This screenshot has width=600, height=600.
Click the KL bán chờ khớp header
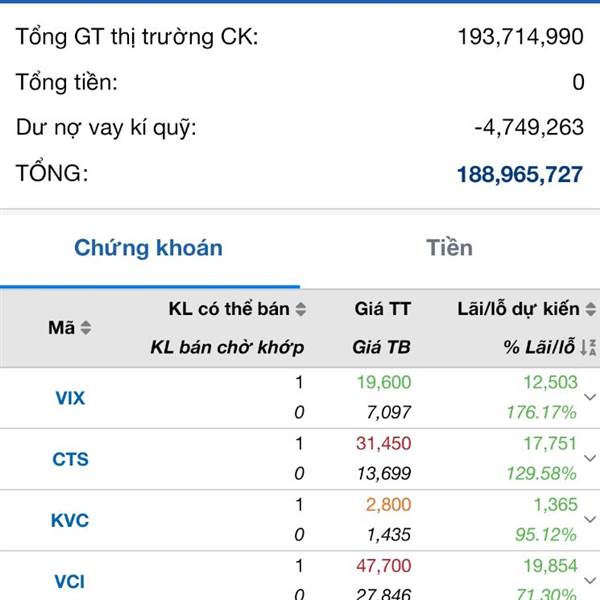click(x=227, y=347)
